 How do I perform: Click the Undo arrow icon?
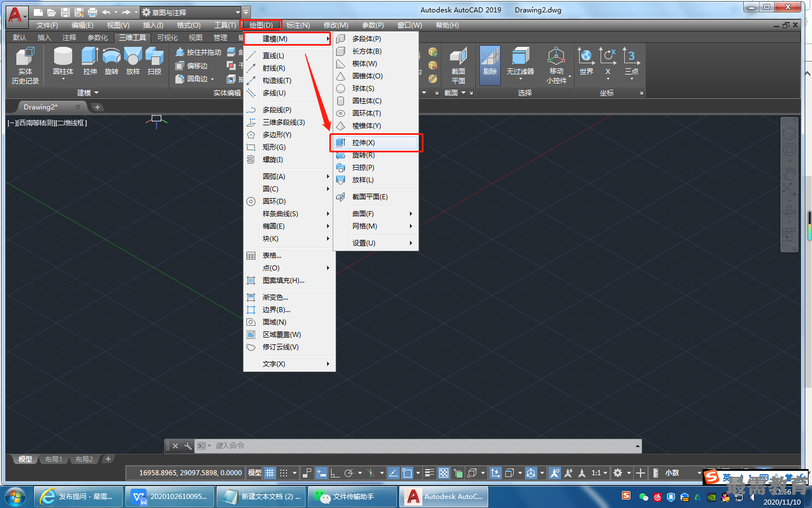coord(106,12)
